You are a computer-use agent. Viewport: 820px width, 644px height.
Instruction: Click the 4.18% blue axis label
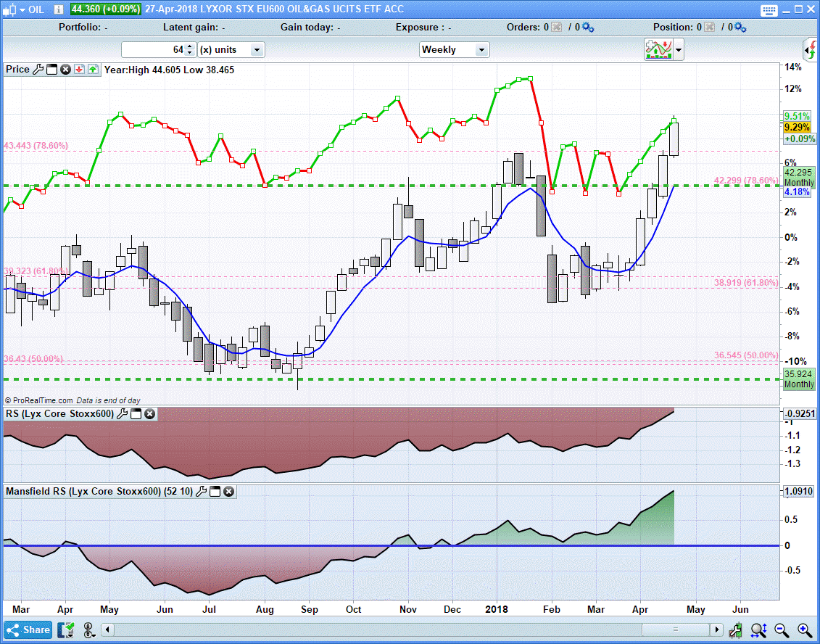point(797,192)
